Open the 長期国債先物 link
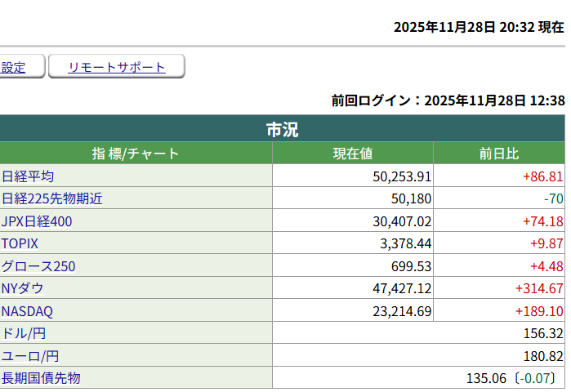Viewport: 571px width, 392px height. pyautogui.click(x=41, y=378)
